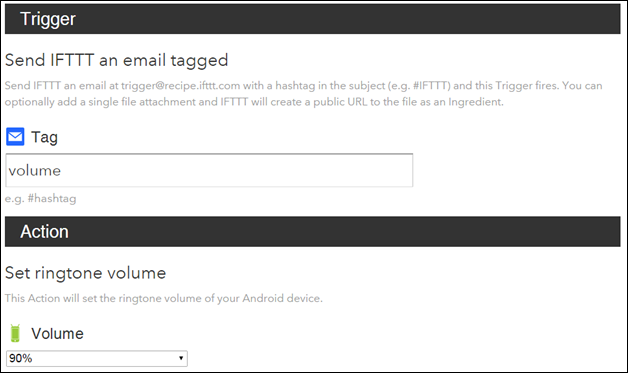Click the Volume field label
The width and height of the screenshot is (628, 373).
click(x=58, y=334)
